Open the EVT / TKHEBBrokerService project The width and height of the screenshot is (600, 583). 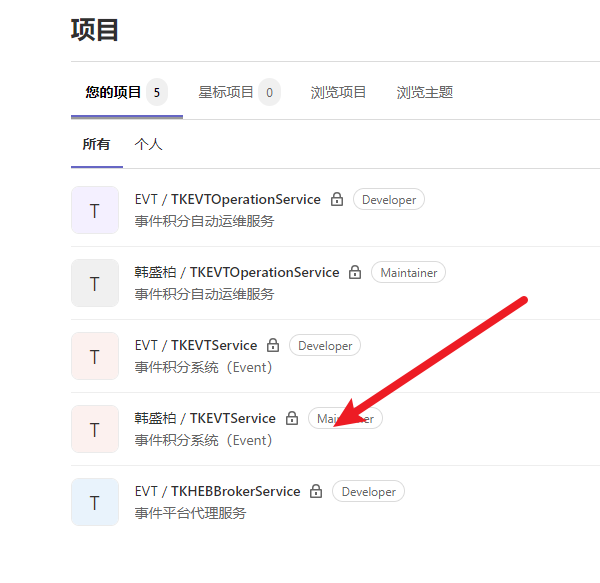217,492
